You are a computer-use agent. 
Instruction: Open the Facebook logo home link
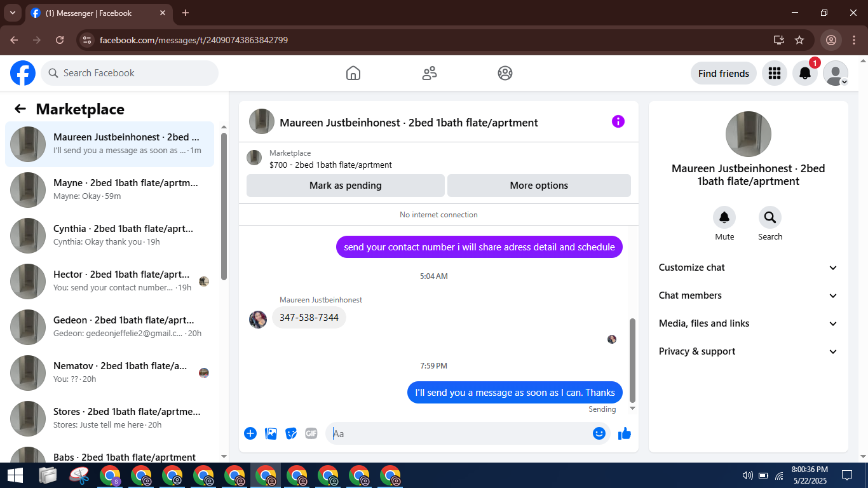click(x=23, y=73)
